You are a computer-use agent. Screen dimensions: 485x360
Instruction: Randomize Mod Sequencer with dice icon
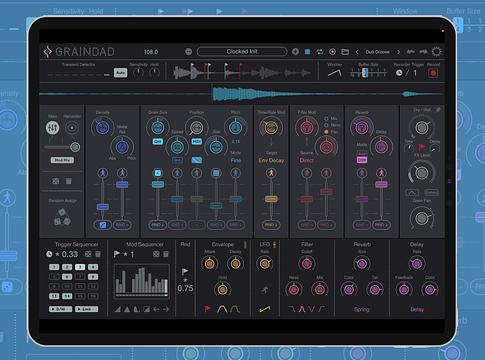(156, 254)
